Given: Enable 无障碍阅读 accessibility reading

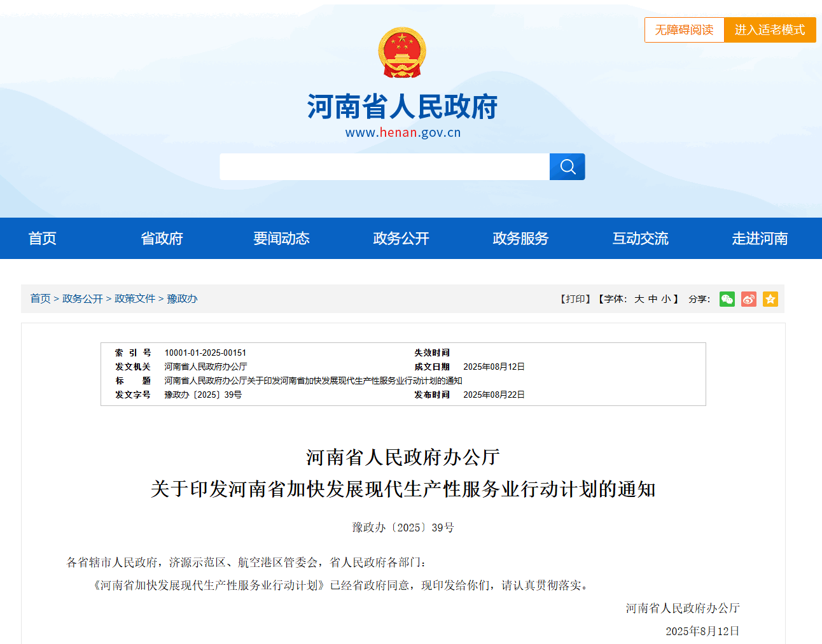Looking at the screenshot, I should pos(684,30).
